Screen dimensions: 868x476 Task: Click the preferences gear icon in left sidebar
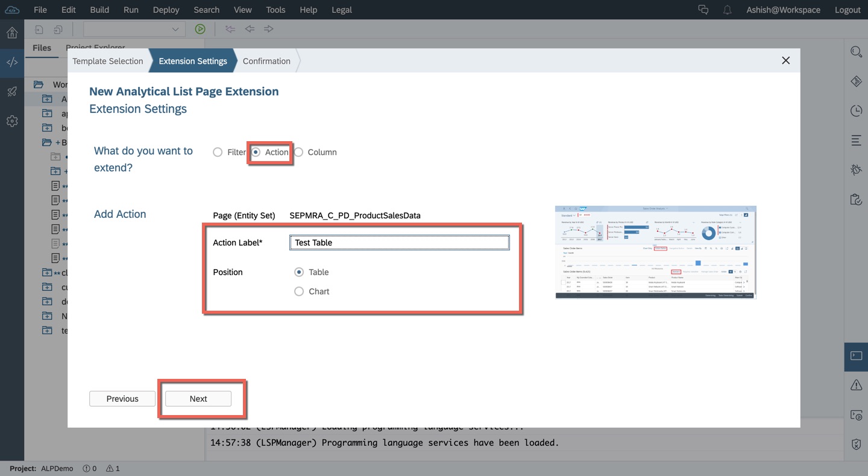(x=11, y=121)
